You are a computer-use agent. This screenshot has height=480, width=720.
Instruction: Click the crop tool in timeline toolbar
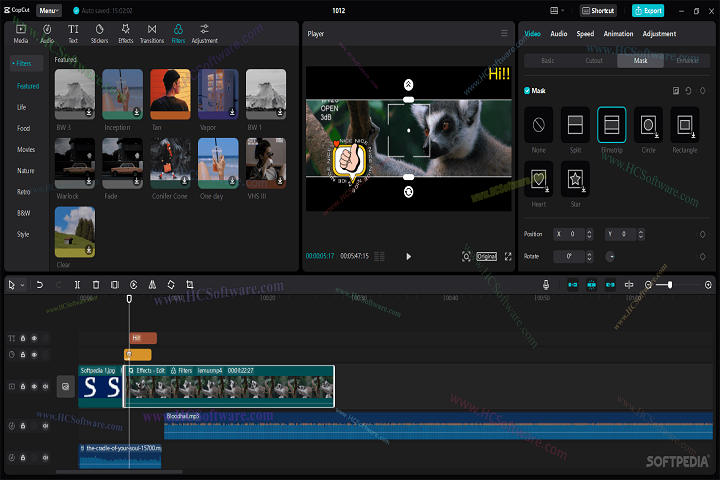pyautogui.click(x=189, y=285)
